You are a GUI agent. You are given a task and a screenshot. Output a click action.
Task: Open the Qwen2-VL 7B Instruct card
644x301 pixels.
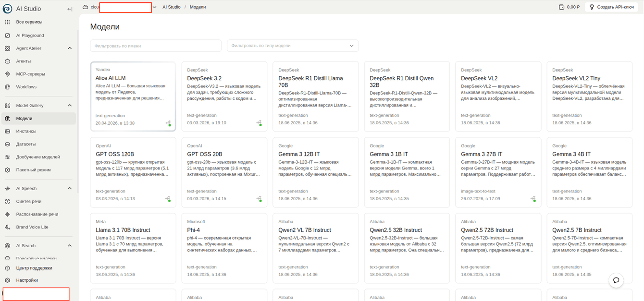(x=316, y=248)
